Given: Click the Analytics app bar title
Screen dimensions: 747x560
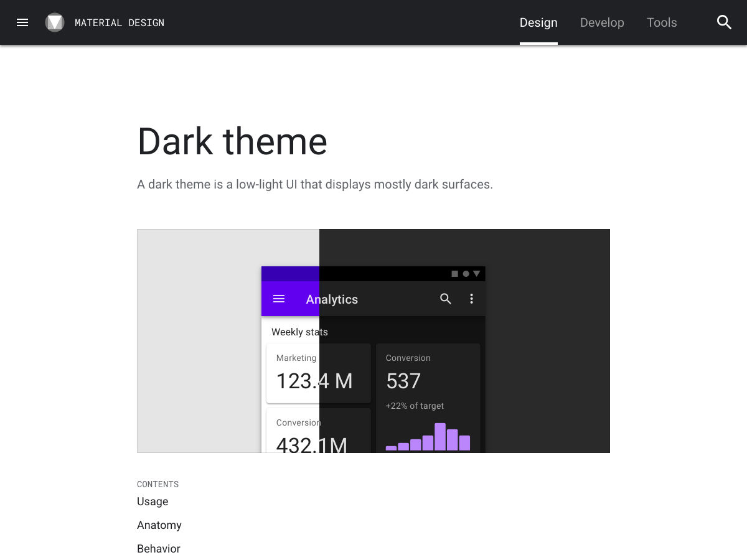Looking at the screenshot, I should click(x=332, y=299).
